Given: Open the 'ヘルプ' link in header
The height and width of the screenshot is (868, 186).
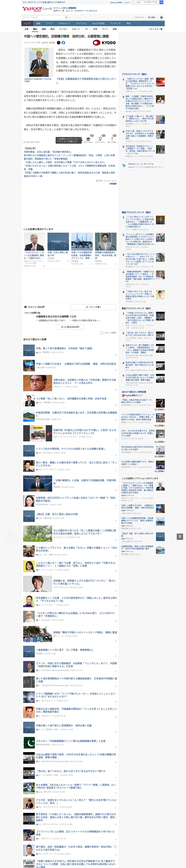Looking at the screenshot, I should click(127, 2).
